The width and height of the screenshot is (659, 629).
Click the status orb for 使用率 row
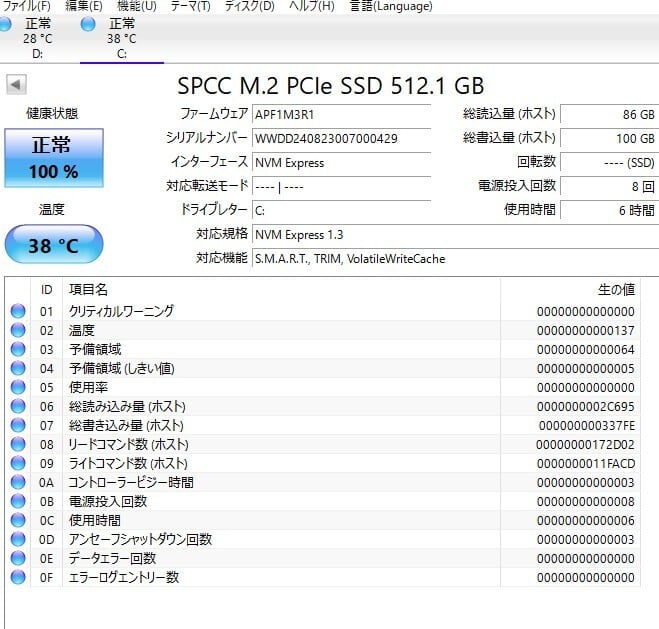tap(18, 387)
